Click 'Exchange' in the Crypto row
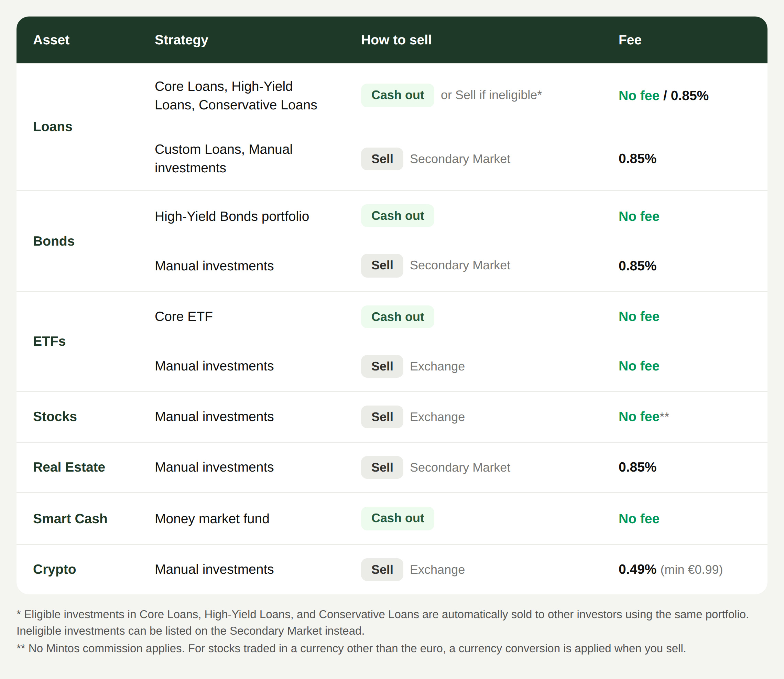784x679 pixels. point(437,570)
